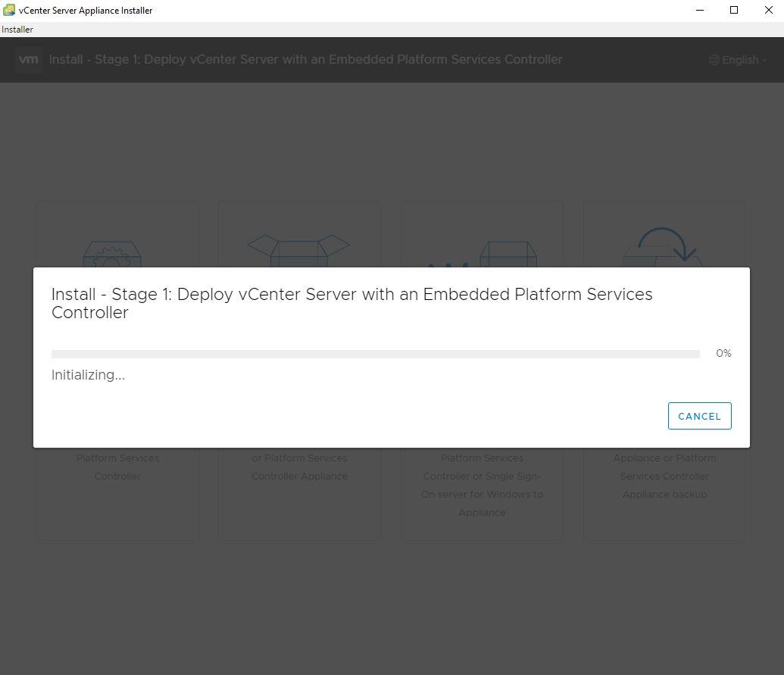Click the text 'On server for Windows to'
This screenshot has width=784, height=675.
(x=482, y=494)
